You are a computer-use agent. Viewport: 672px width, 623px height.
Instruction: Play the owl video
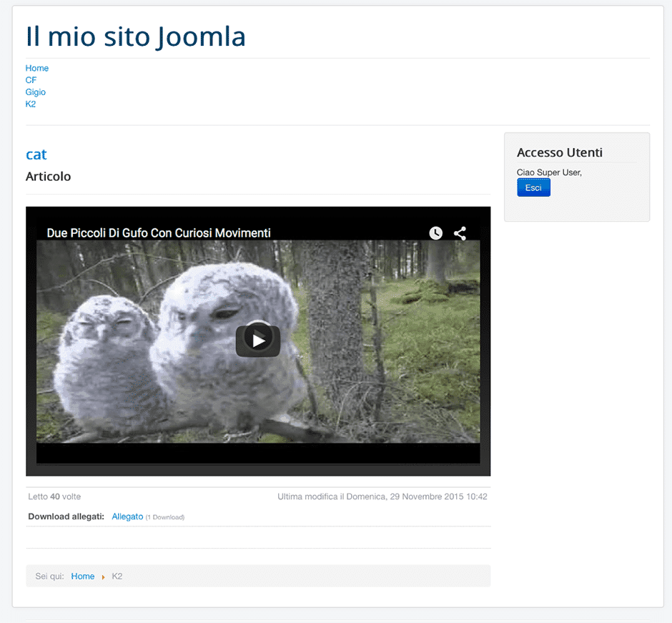click(258, 340)
